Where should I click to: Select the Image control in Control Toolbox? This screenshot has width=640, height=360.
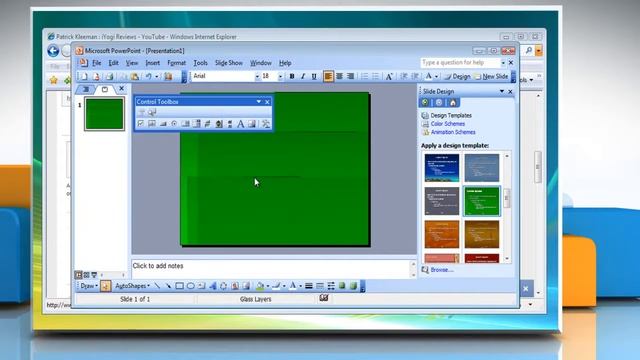click(252, 124)
